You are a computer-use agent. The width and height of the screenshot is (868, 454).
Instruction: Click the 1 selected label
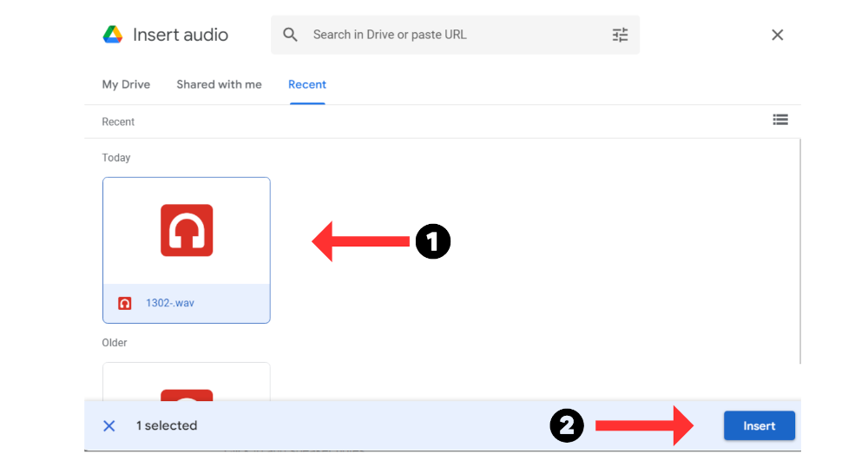pos(167,425)
